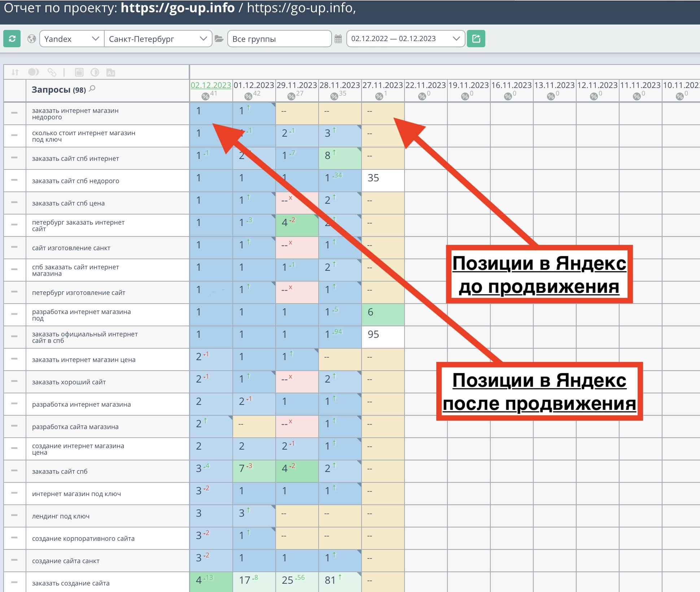
Task: Click the sort arrows icon in table toolbar
Action: (15, 72)
